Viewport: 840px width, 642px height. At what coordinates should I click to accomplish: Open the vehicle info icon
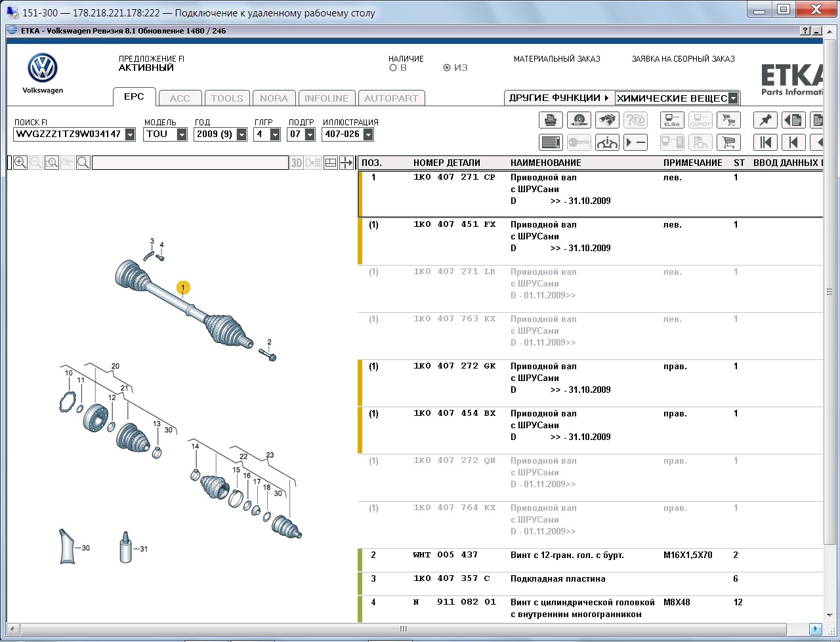tap(607, 142)
